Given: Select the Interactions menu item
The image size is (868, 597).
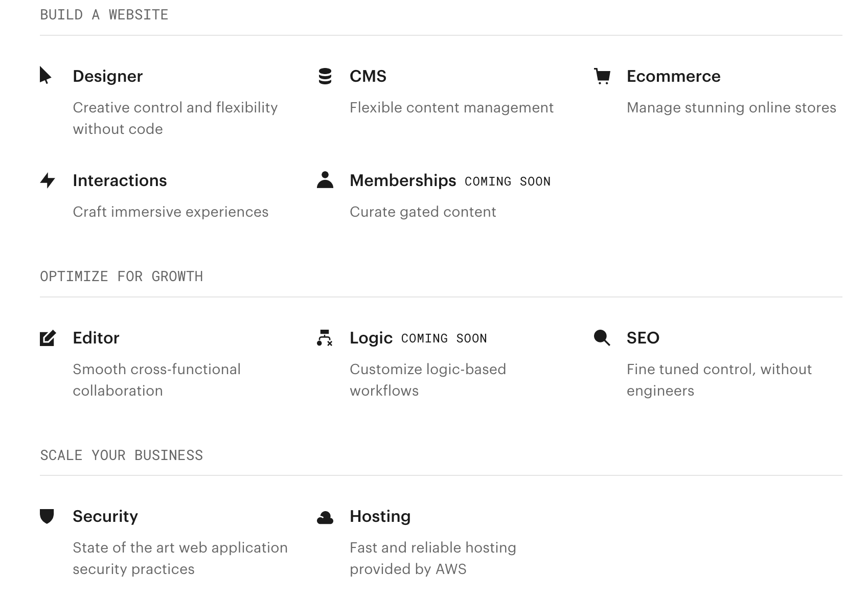Looking at the screenshot, I should pyautogui.click(x=120, y=180).
